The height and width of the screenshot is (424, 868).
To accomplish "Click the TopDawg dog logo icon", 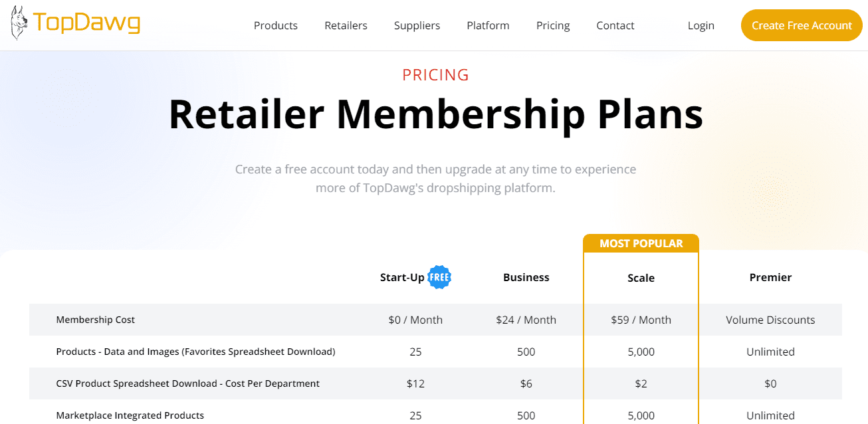I will click(x=20, y=23).
